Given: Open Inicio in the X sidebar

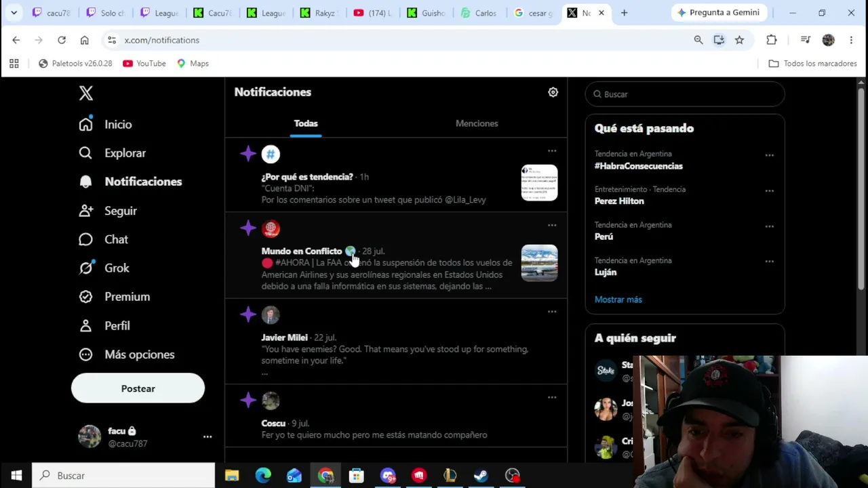Looking at the screenshot, I should (x=106, y=125).
